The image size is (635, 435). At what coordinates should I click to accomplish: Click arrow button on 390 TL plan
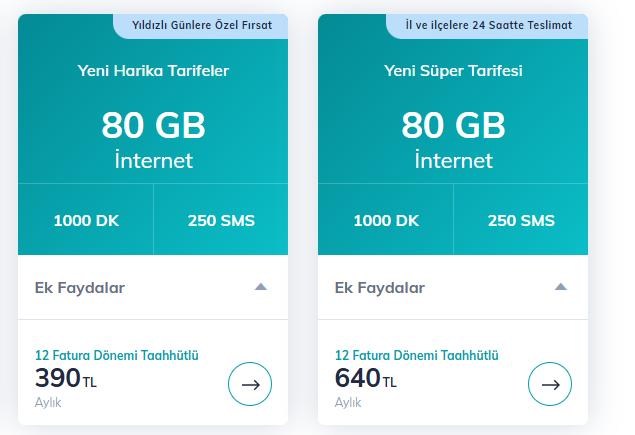pyautogui.click(x=250, y=384)
